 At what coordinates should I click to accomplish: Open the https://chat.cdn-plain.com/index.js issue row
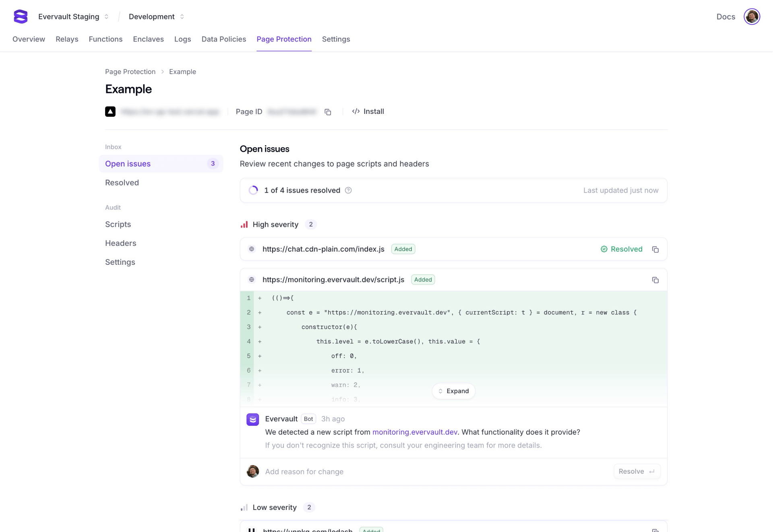(x=453, y=249)
